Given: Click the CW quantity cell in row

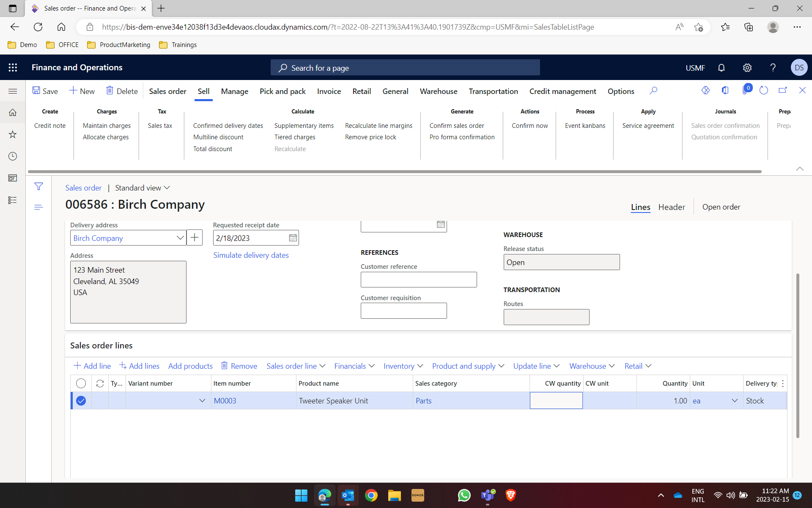Looking at the screenshot, I should [x=556, y=400].
